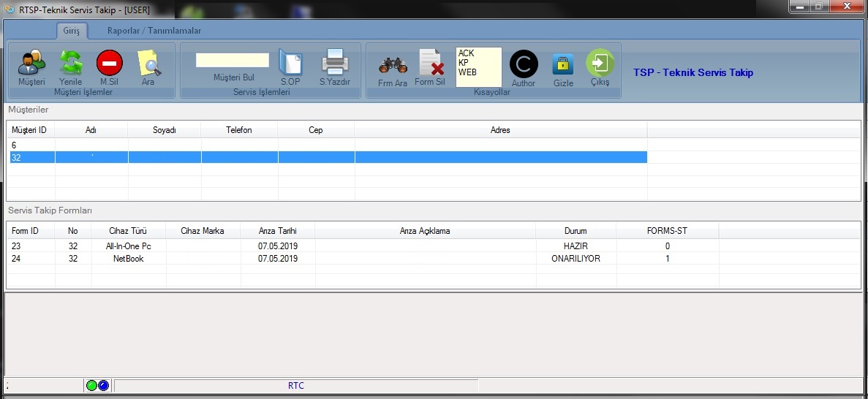
Task: Open the Raporlar / Tanımlamalar tab
Action: (x=154, y=31)
